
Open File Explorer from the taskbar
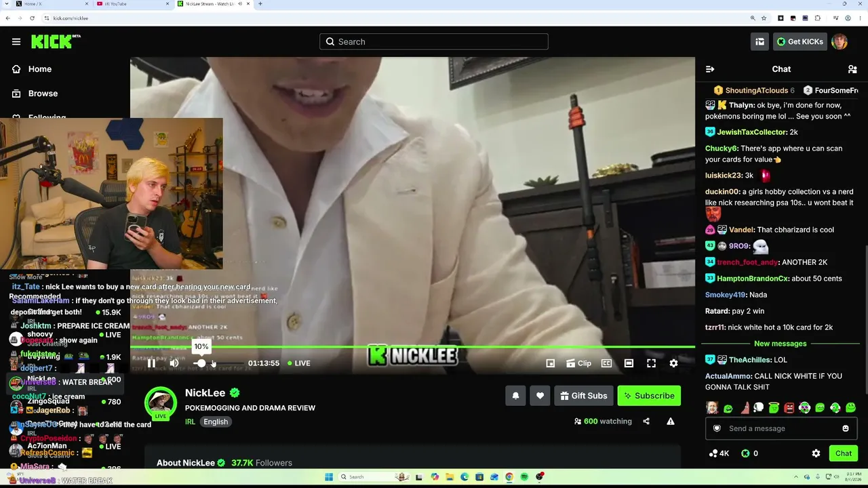click(450, 477)
